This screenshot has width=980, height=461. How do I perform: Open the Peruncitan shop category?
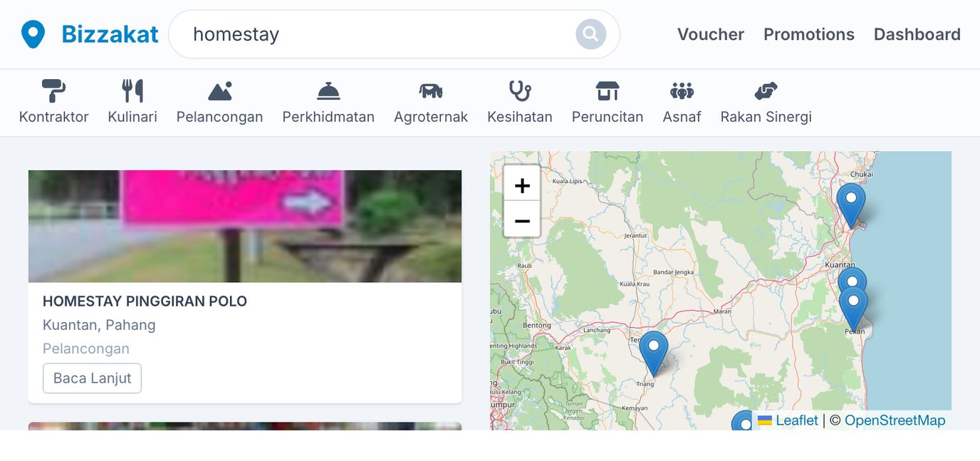click(608, 103)
